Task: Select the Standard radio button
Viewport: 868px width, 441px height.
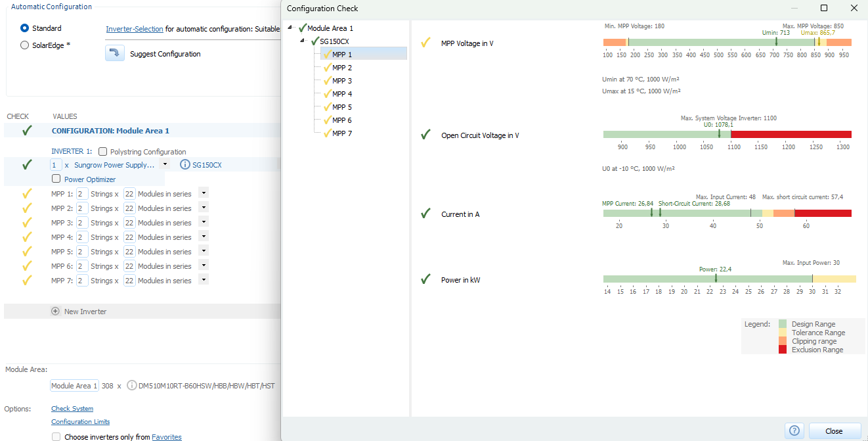Action: tap(25, 28)
